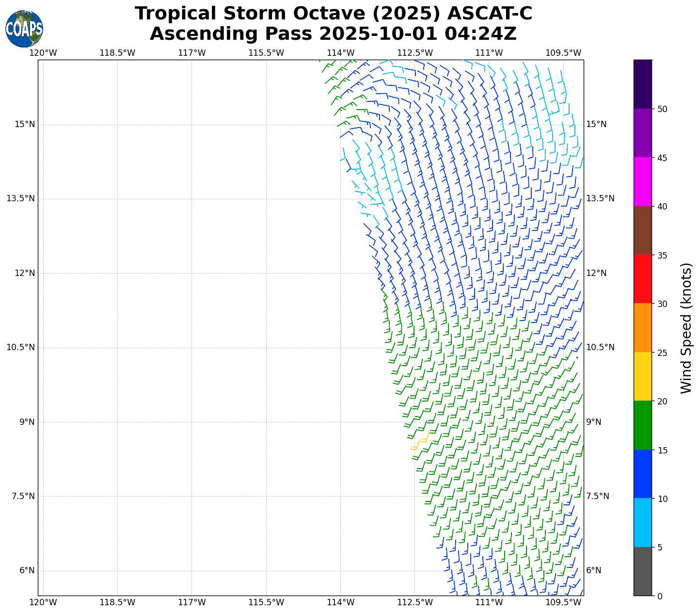Click the red 30–35 knots colorbar segment
Viewport: 700px width, 613px height.
[x=642, y=279]
